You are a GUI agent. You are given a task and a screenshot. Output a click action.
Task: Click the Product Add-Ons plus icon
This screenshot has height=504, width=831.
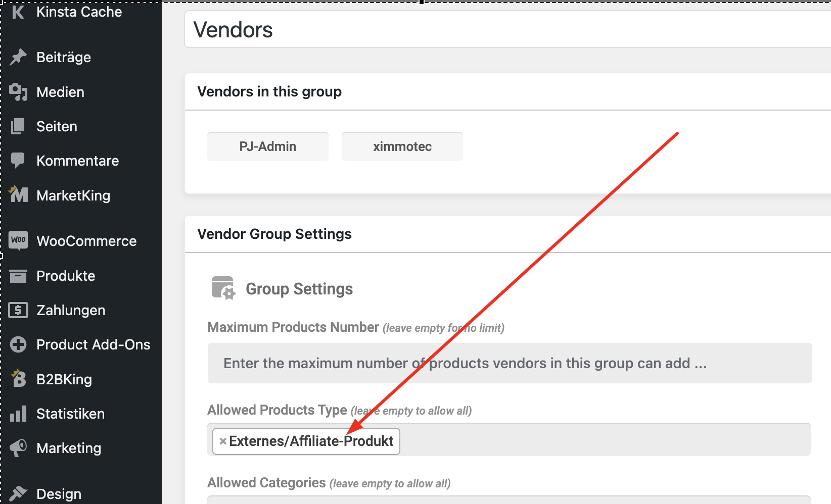(18, 344)
